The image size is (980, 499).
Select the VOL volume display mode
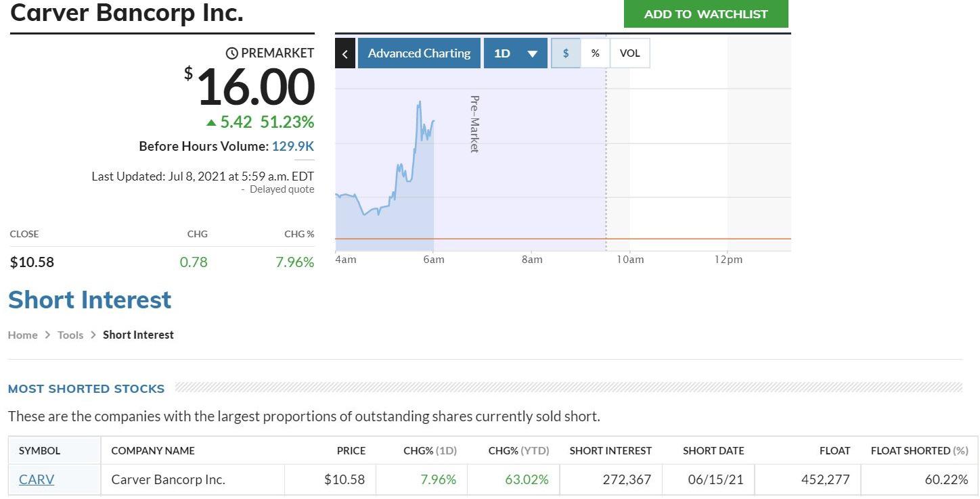[x=629, y=53]
